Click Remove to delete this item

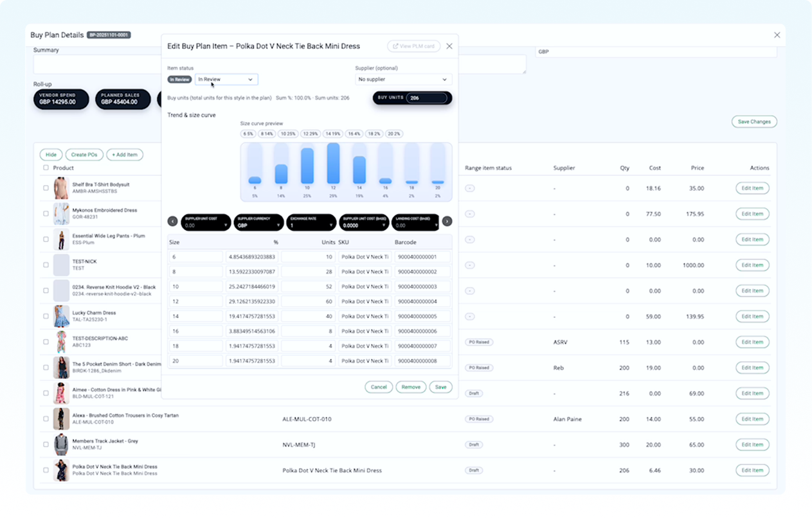(411, 387)
